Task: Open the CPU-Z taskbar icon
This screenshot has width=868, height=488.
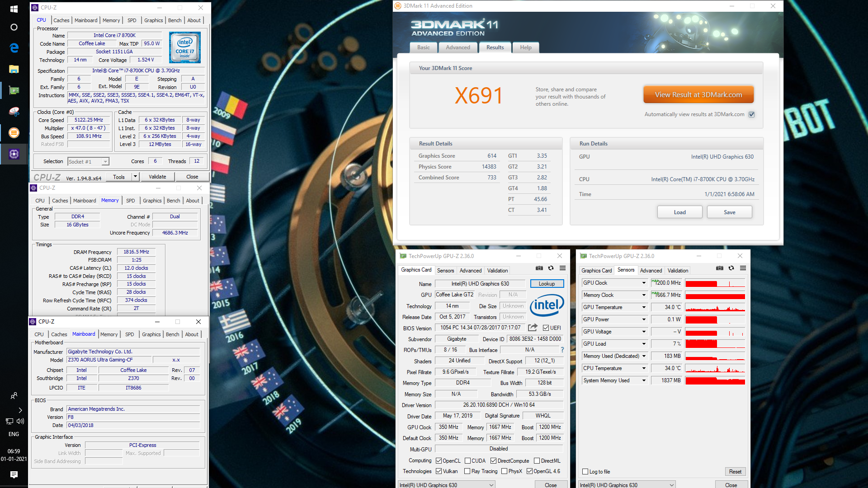Action: pos(14,154)
